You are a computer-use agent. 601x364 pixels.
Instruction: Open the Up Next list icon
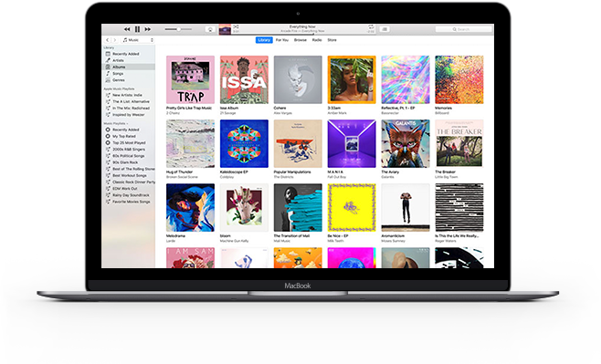(x=385, y=29)
